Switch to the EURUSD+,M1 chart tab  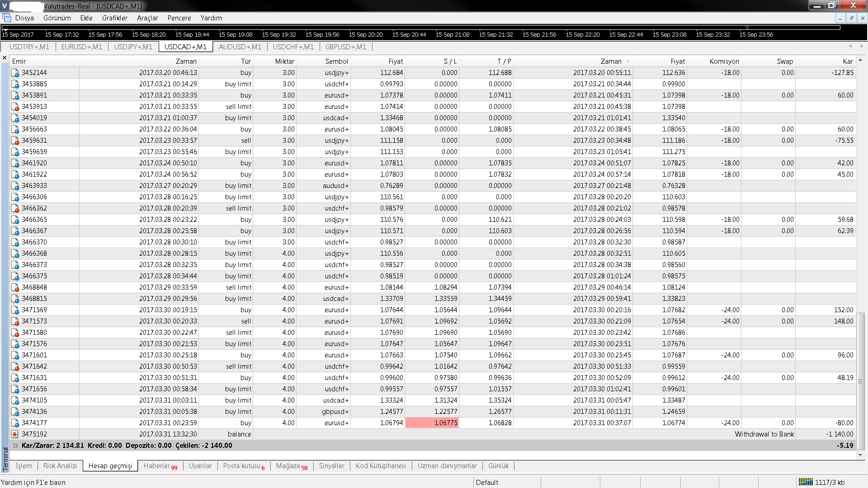tap(82, 47)
